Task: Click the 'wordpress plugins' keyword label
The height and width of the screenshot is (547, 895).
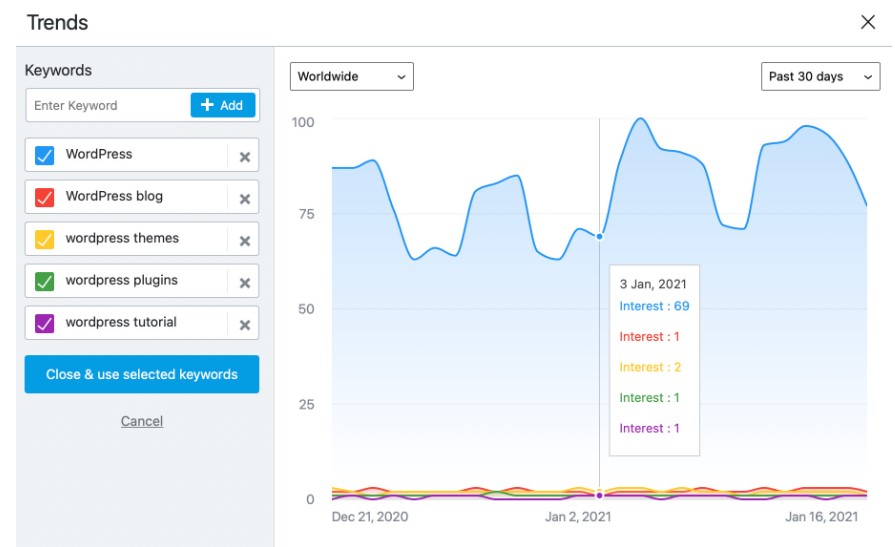Action: pyautogui.click(x=122, y=280)
